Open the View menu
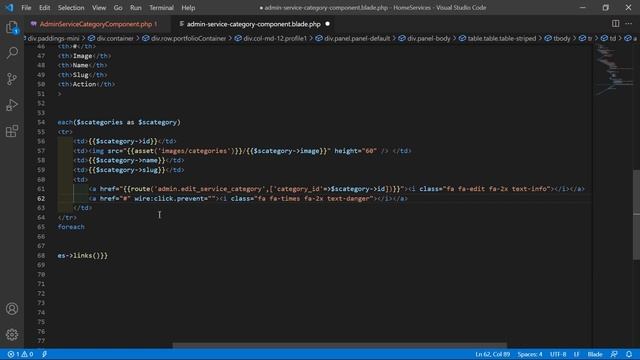Viewport: 640px width, 360px height. 99,7
